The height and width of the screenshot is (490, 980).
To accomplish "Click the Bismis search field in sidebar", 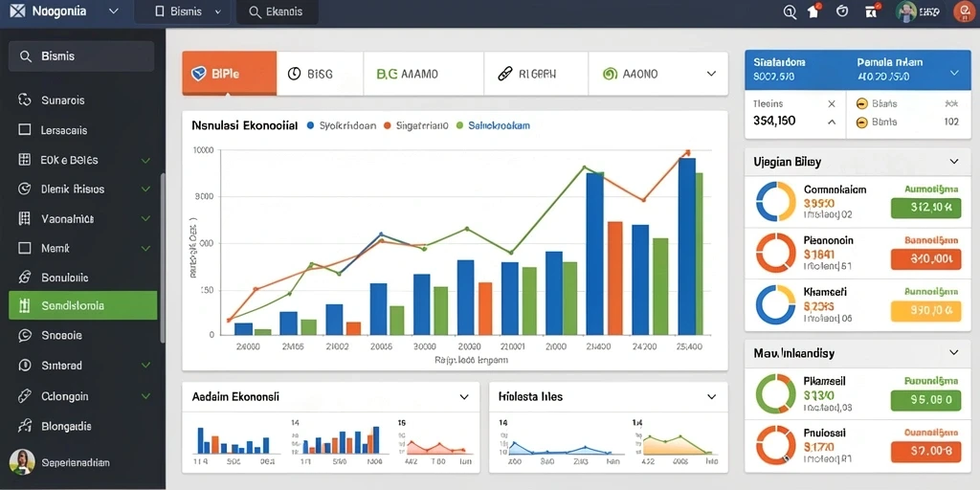I will point(81,56).
